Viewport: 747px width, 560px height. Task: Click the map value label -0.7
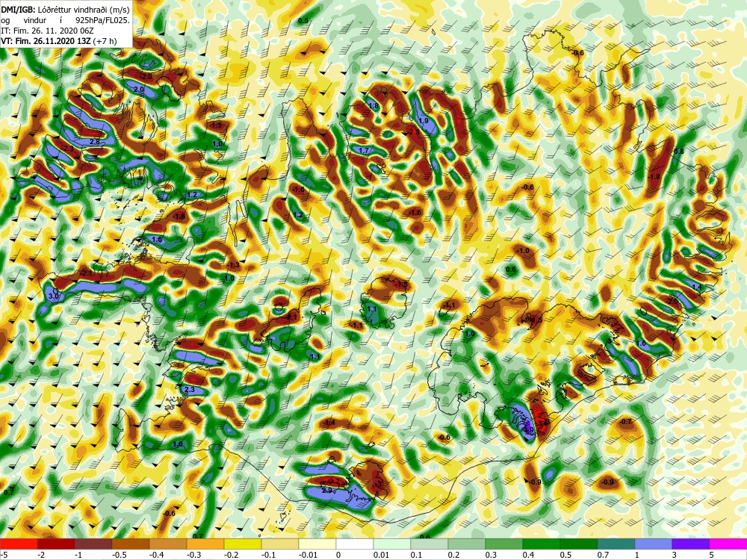click(625, 421)
